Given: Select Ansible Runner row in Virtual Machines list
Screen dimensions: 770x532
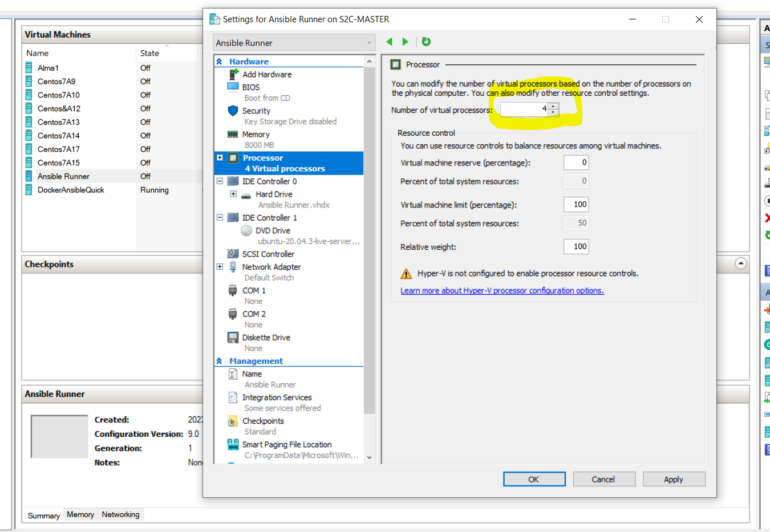Looking at the screenshot, I should coord(112,176).
